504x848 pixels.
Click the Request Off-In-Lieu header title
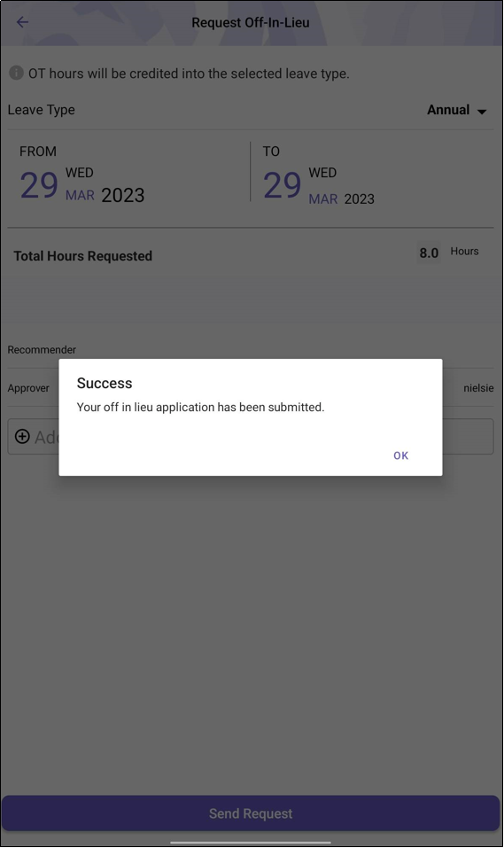(x=251, y=23)
